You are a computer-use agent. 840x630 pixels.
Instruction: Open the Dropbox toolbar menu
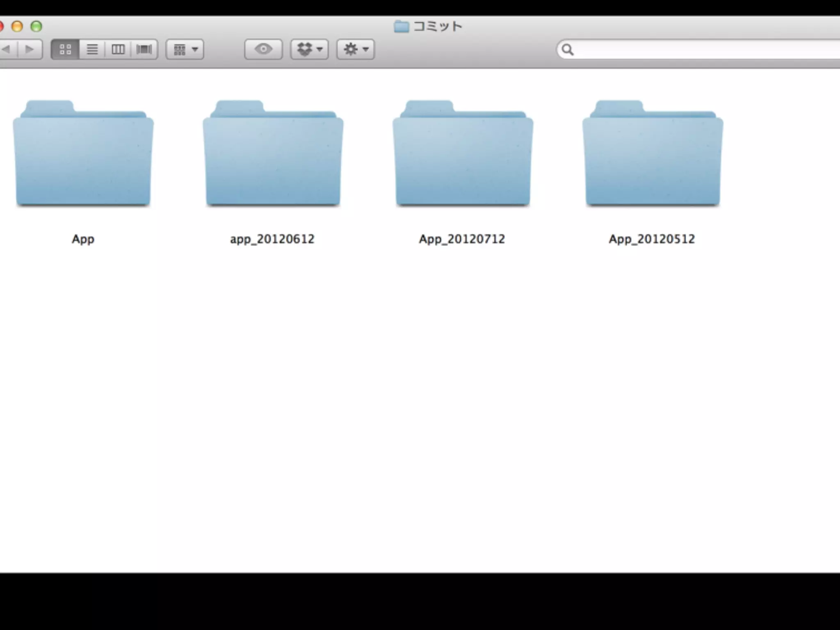click(309, 50)
